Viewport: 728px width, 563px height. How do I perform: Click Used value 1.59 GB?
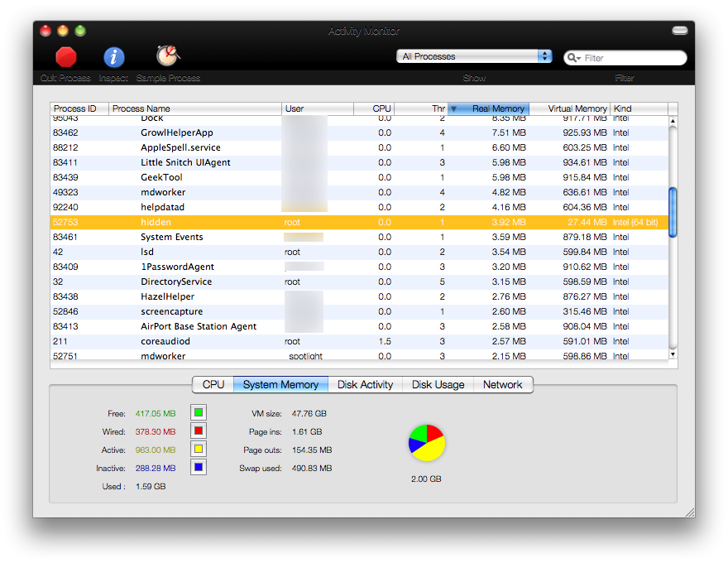(151, 486)
